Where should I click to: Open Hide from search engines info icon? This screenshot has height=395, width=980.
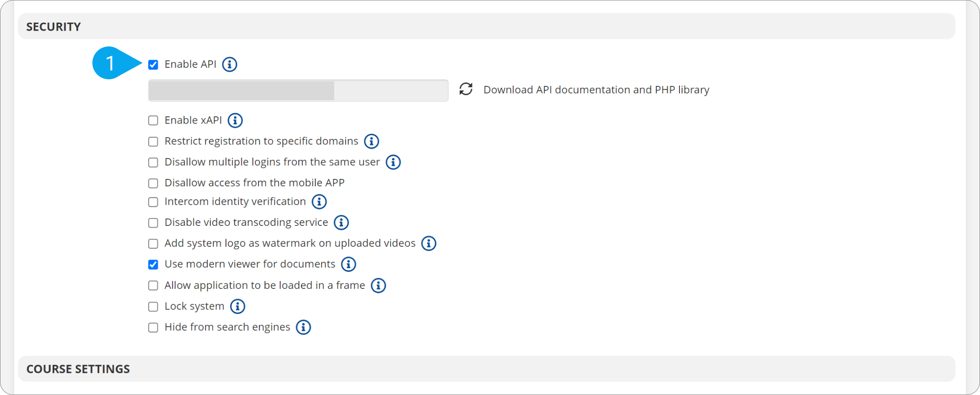(303, 327)
